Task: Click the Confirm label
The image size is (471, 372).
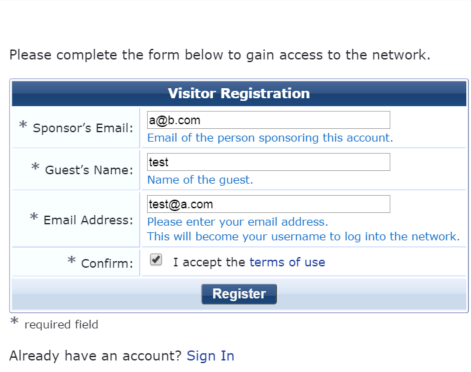Action: coord(107,263)
